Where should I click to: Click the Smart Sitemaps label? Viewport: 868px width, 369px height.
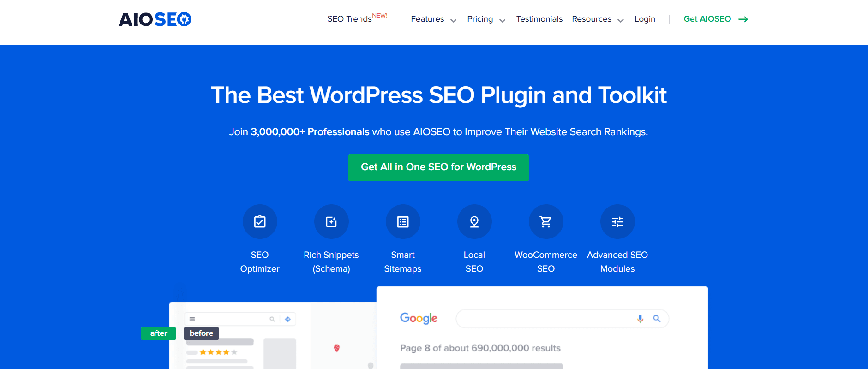[x=403, y=262]
